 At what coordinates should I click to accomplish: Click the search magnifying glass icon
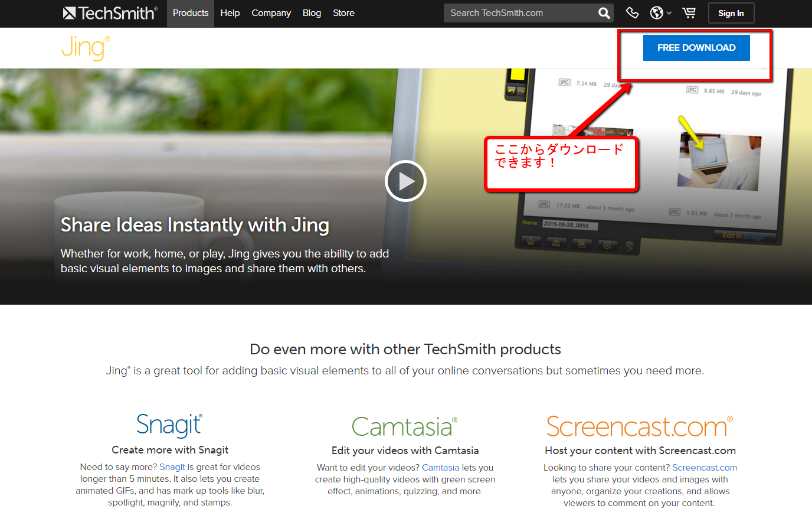click(604, 13)
